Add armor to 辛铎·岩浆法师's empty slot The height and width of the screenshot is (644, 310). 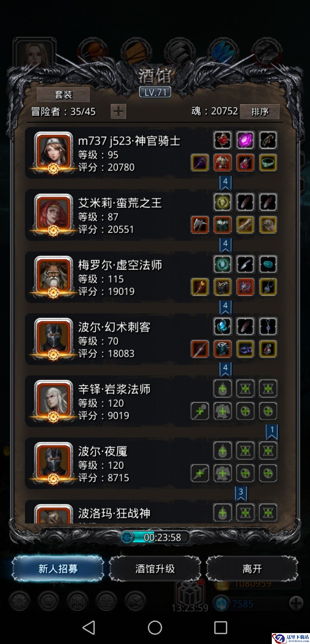pyautogui.click(x=222, y=411)
